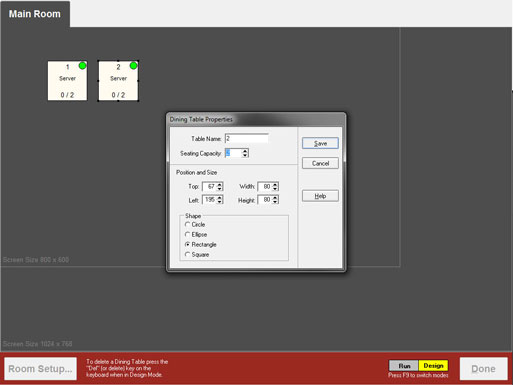Switch to Run mode
The width and height of the screenshot is (513, 385).
(404, 366)
